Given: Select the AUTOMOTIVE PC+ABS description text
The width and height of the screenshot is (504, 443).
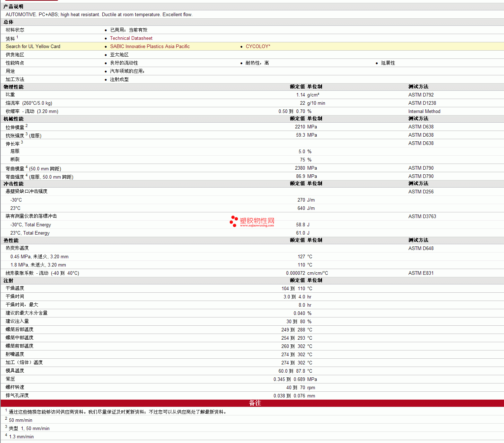Looking at the screenshot, I should click(x=99, y=14).
